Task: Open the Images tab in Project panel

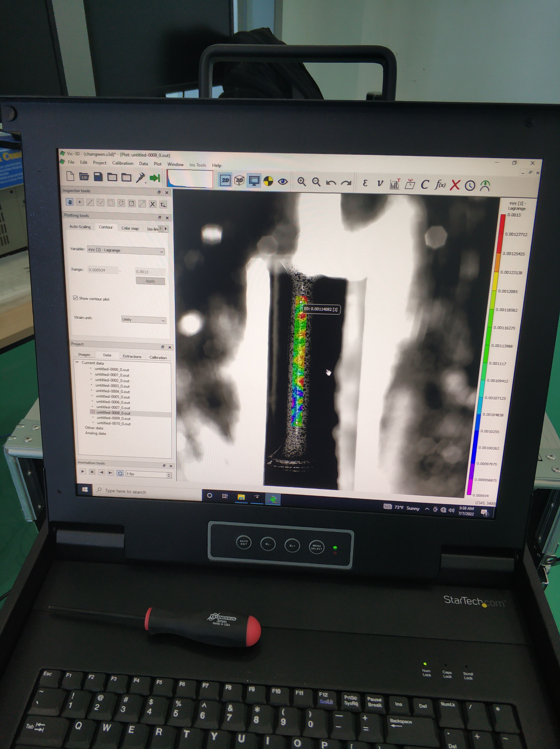Action: pos(84,354)
